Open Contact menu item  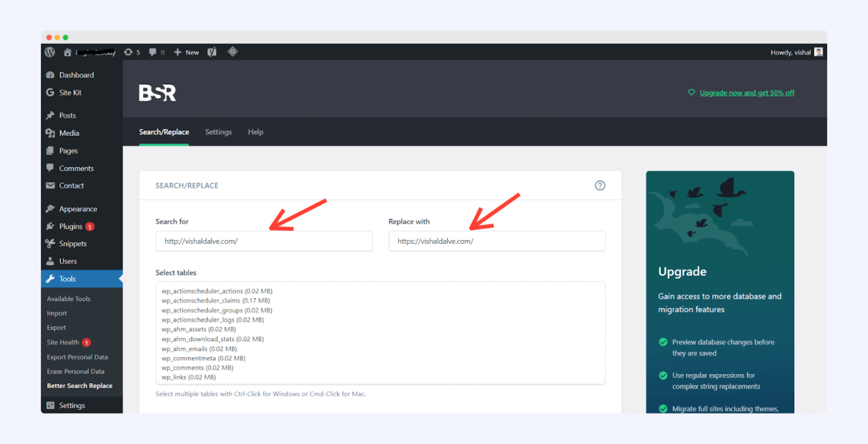pos(71,186)
